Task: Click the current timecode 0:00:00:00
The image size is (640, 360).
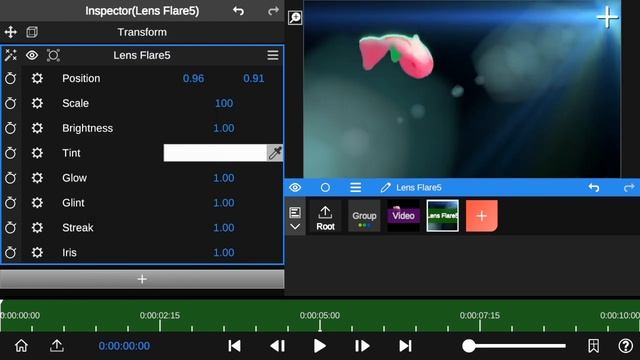Action: (x=124, y=346)
